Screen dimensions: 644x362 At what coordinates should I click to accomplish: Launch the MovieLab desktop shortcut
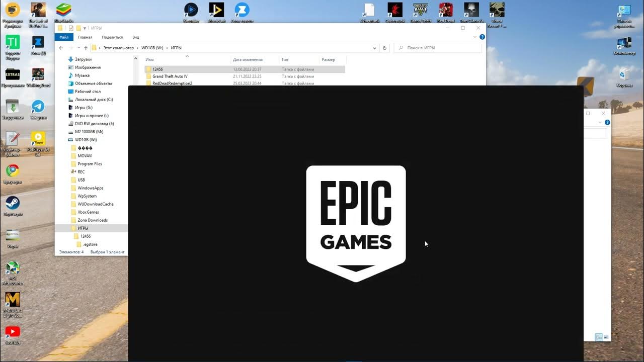coord(216,12)
